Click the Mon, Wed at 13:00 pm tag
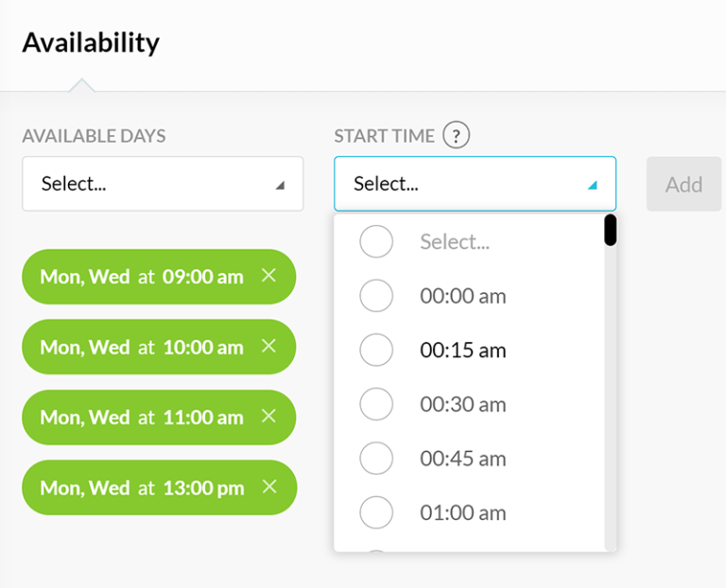This screenshot has width=726, height=588. [x=142, y=488]
